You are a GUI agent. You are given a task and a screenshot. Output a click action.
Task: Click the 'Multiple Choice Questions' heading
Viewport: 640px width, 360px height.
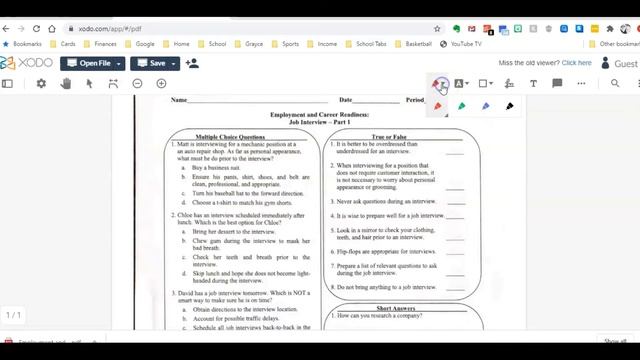click(x=230, y=137)
